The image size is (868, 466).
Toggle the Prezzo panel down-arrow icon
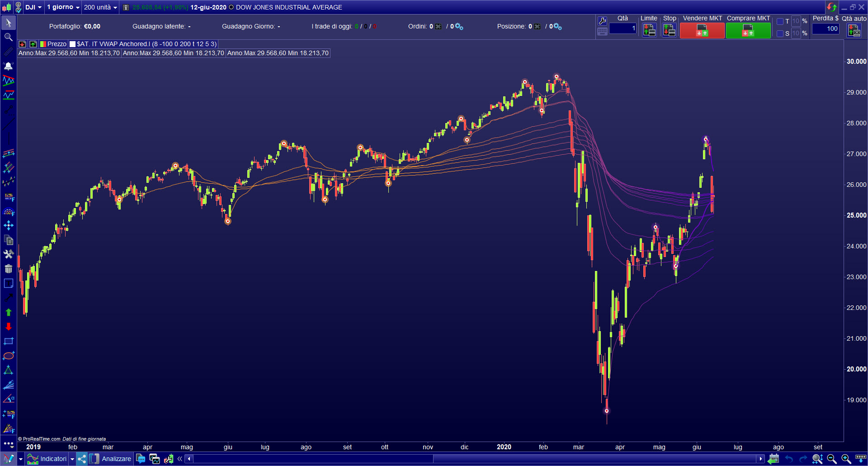click(x=22, y=44)
